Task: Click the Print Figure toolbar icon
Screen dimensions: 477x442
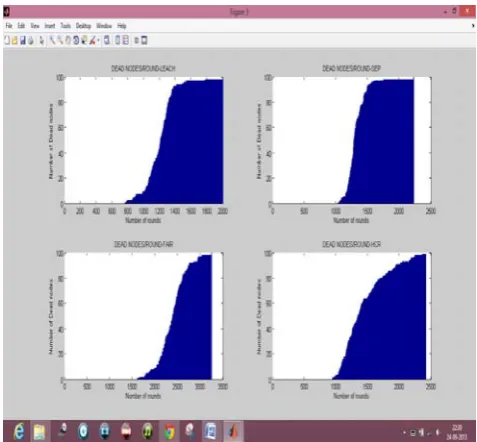Action: point(31,40)
